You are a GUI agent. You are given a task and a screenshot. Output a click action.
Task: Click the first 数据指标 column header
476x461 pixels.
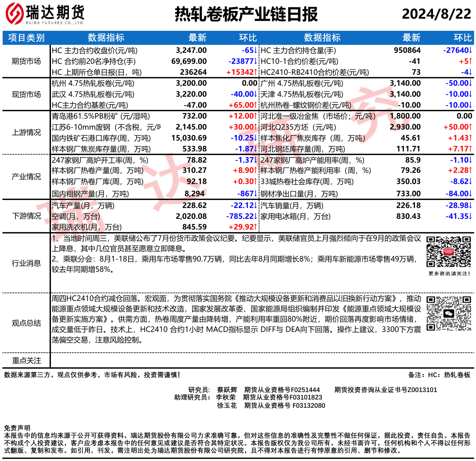106,38
